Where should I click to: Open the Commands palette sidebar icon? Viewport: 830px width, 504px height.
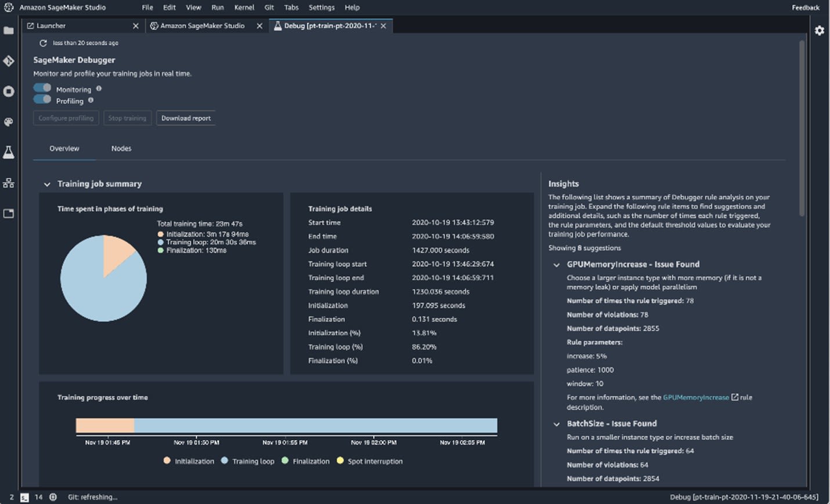tap(9, 122)
